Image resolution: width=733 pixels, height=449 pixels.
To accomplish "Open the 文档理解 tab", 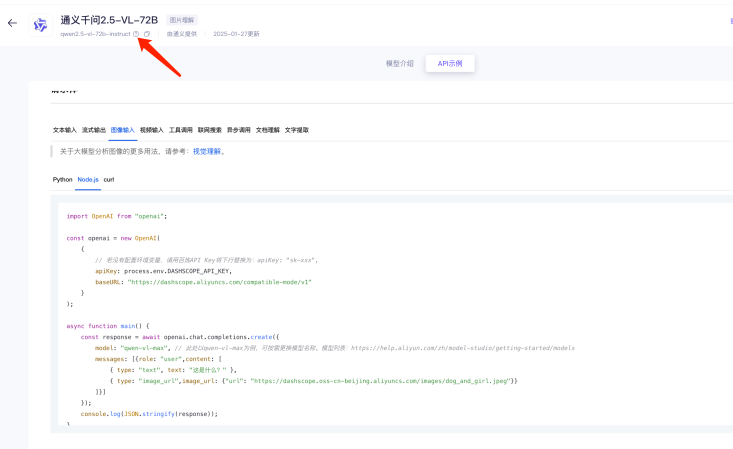I will point(268,130).
